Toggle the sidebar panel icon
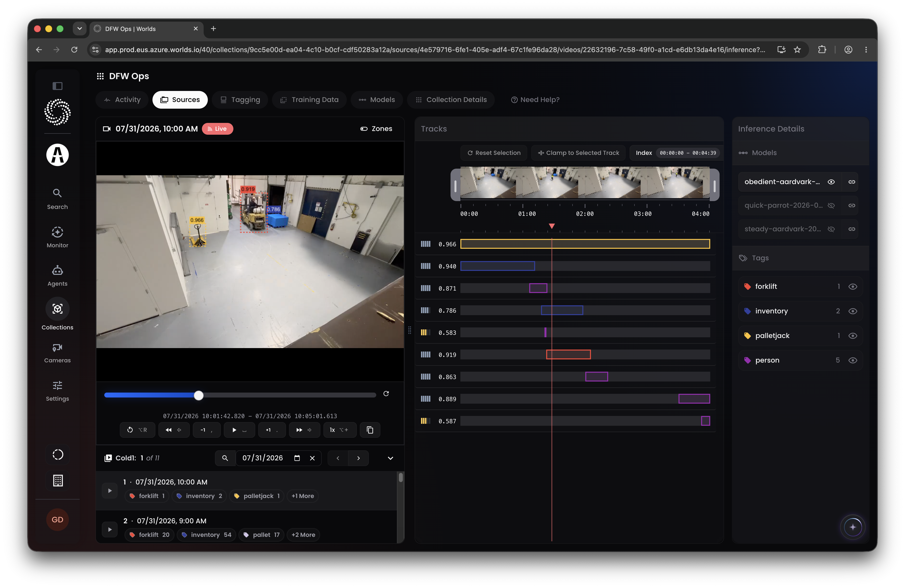This screenshot has width=905, height=588. pos(57,86)
